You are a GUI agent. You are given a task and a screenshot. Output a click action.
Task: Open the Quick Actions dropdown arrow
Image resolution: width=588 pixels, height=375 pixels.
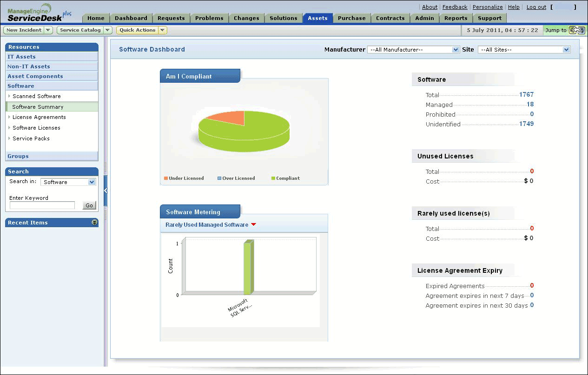pos(162,30)
